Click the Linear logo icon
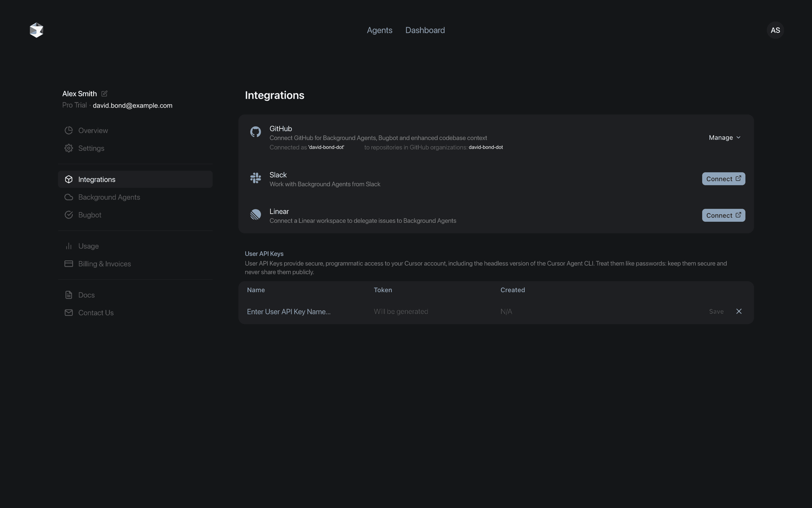The height and width of the screenshot is (508, 812). [255, 215]
